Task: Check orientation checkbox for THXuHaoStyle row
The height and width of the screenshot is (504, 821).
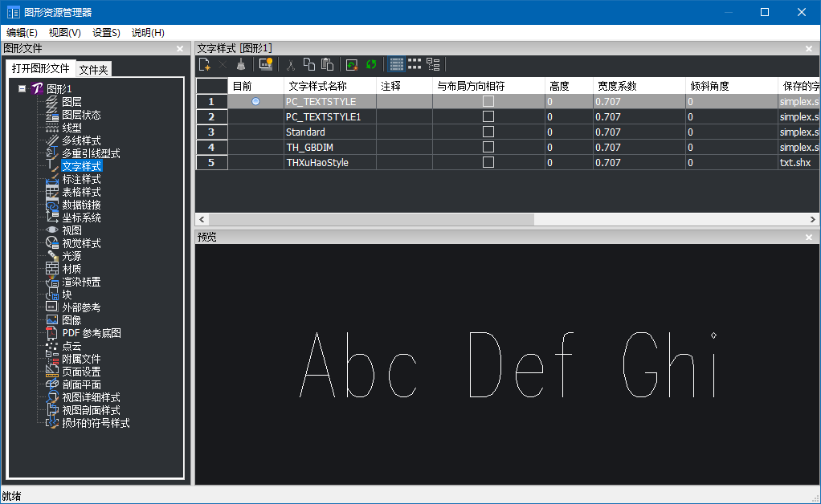Action: [488, 162]
